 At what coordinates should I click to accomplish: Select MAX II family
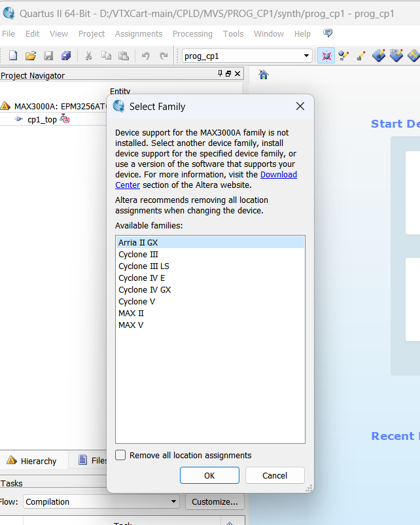pyautogui.click(x=210, y=314)
